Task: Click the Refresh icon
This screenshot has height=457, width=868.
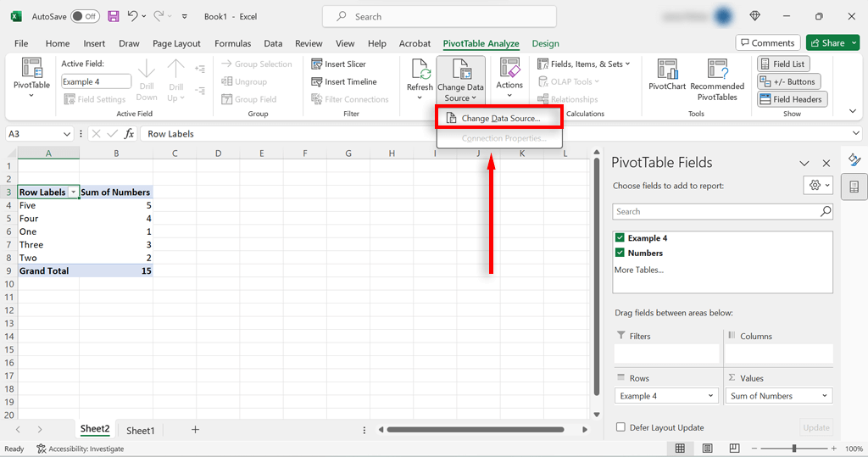Action: point(420,70)
